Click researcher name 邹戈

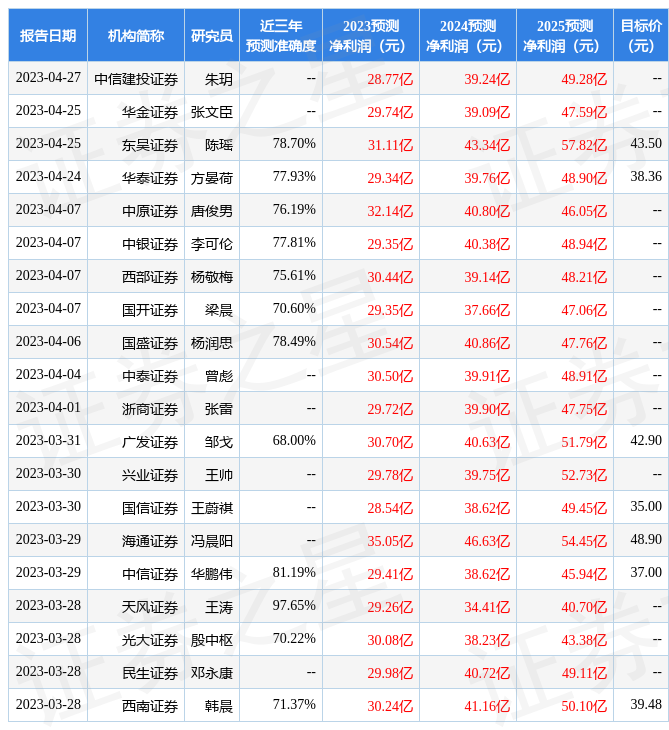[x=219, y=442]
